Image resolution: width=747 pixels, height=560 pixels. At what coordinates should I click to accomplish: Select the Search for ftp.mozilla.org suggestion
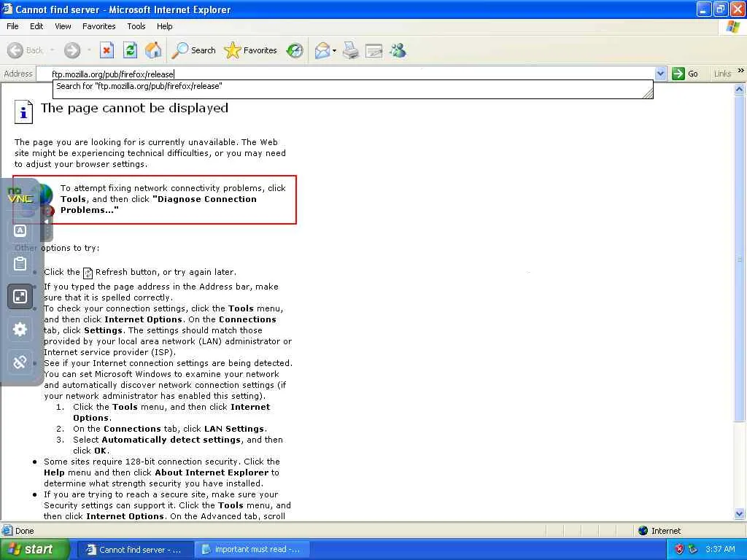[352, 86]
